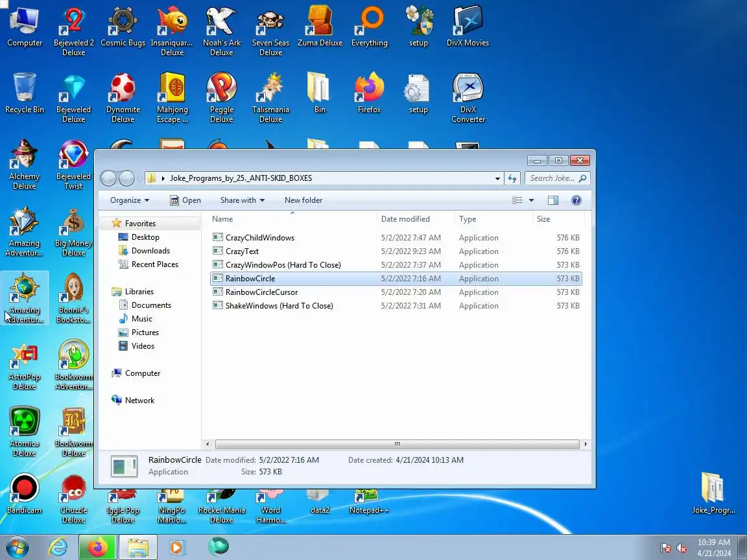Open Network in the navigation pane
747x560 pixels.
coord(139,401)
